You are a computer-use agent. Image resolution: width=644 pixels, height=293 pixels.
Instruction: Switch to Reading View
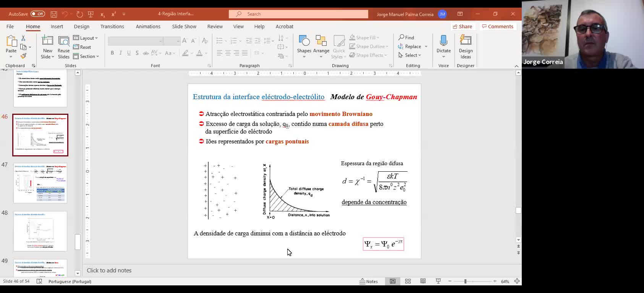[423, 281]
